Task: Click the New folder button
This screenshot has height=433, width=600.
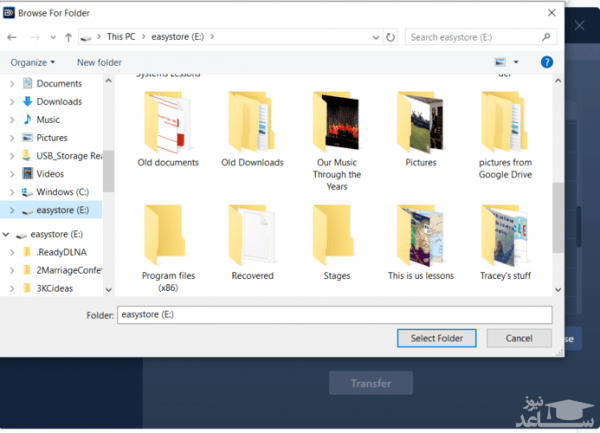Action: click(x=99, y=62)
